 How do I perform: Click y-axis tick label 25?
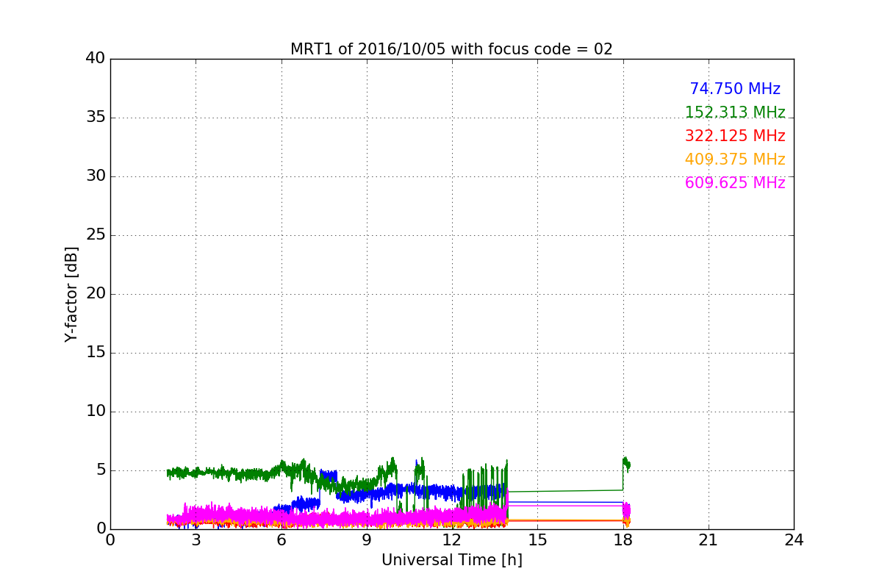pos(96,235)
